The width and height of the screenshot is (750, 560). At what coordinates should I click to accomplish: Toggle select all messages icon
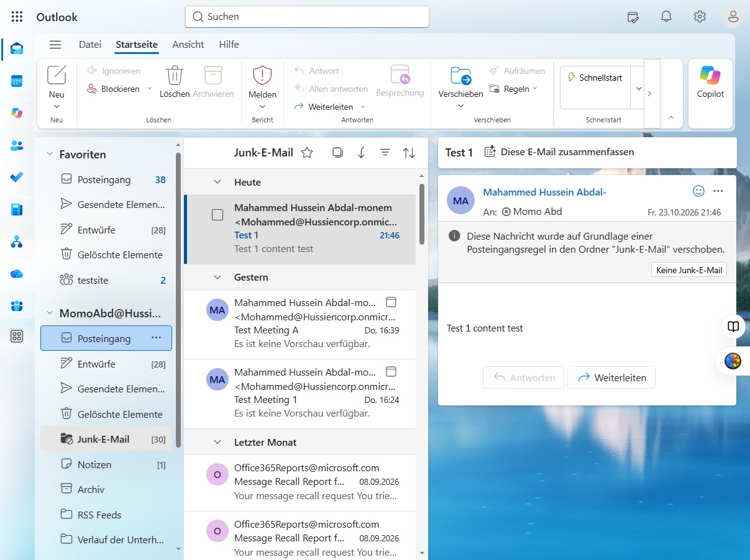coord(337,153)
